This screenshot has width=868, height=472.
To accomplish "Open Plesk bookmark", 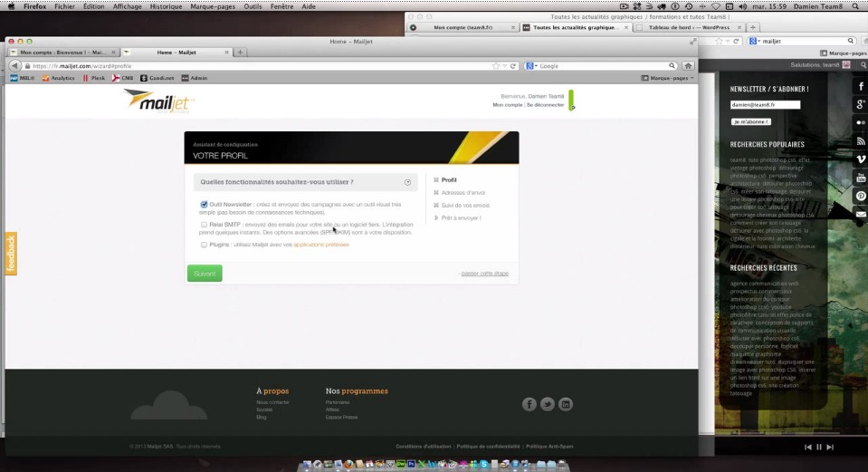I will [x=93, y=78].
